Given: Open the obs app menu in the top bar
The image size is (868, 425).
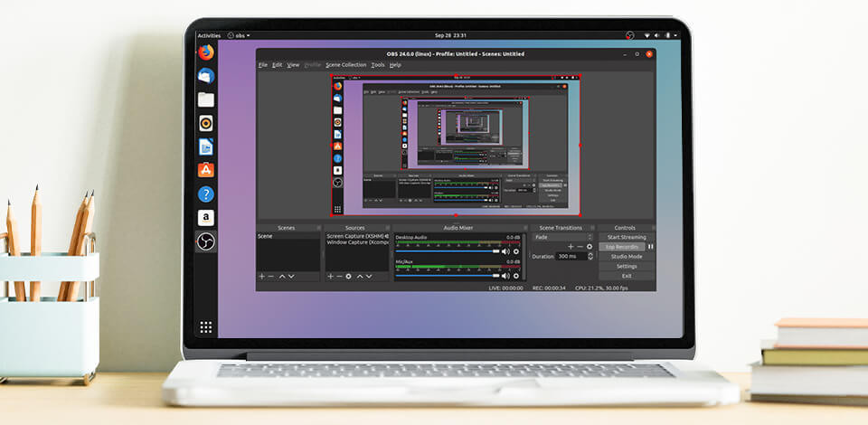Looking at the screenshot, I should [239, 35].
